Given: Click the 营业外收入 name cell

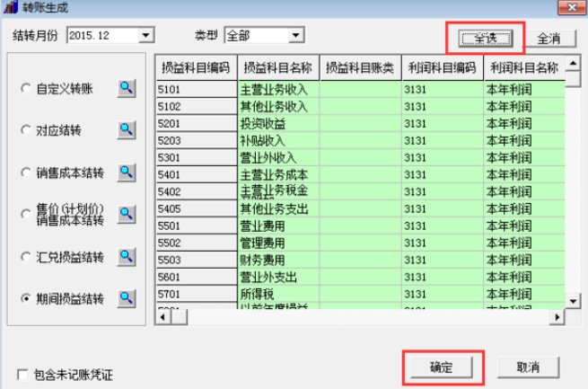Looking at the screenshot, I should (278, 157).
